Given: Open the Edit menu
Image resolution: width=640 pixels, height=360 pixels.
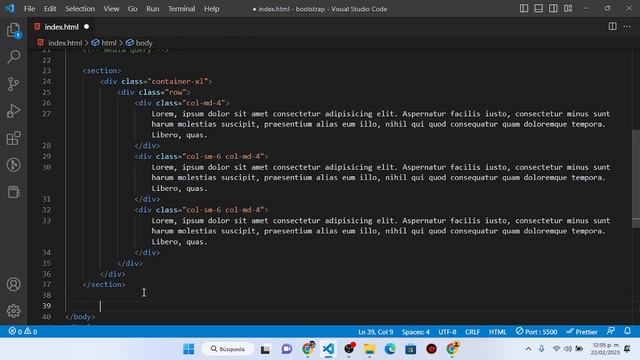Looking at the screenshot, I should pyautogui.click(x=50, y=9).
